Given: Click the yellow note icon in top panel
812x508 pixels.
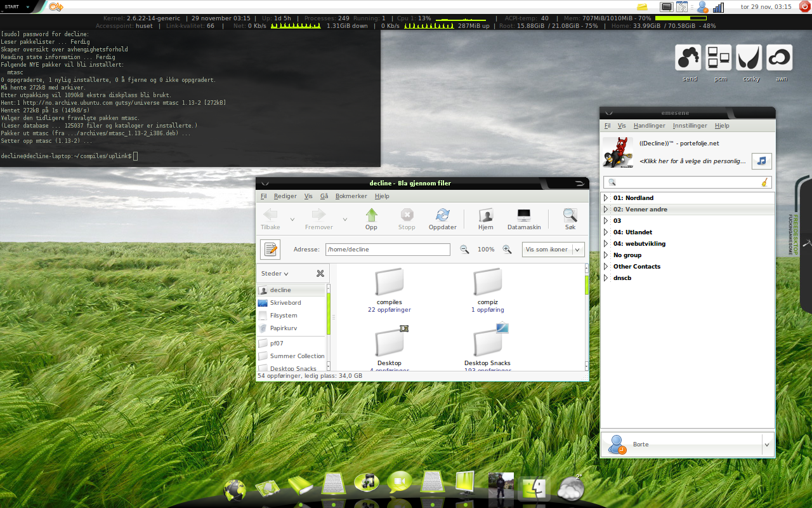Looking at the screenshot, I should [x=643, y=7].
